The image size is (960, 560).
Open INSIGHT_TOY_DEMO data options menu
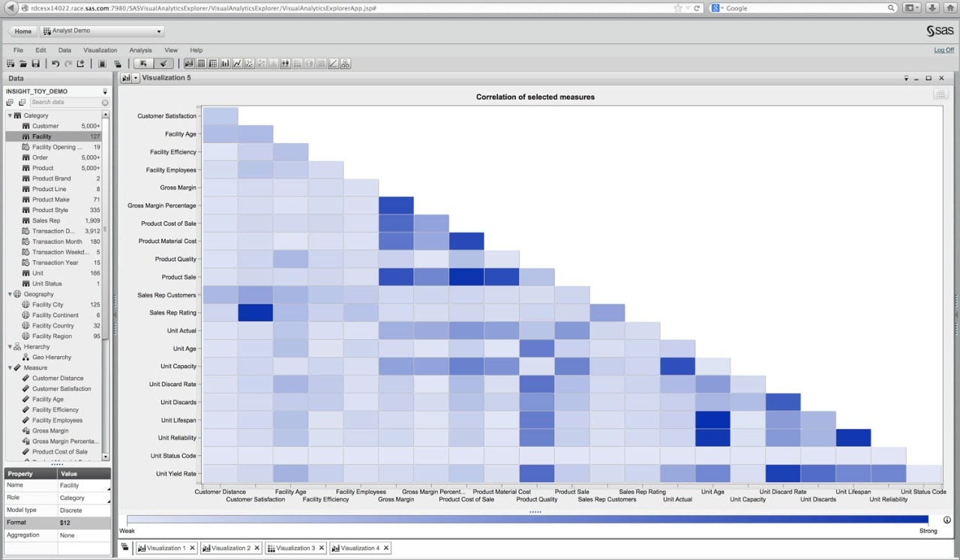[105, 91]
